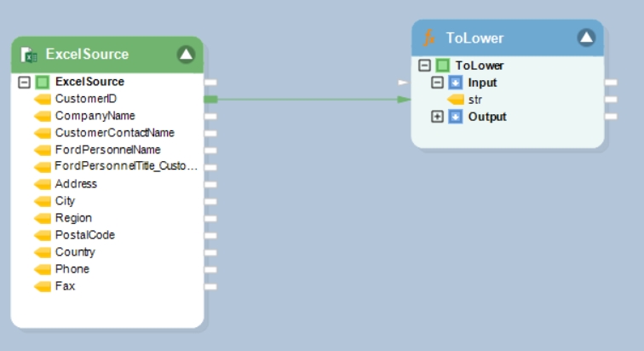
Task: Click the function fx icon in ToLower header
Action: click(x=428, y=37)
